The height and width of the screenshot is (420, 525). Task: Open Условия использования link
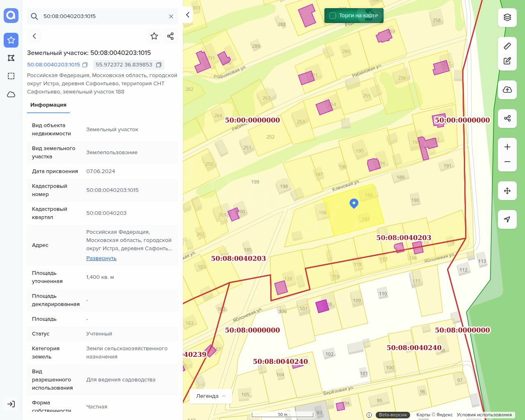pyautogui.click(x=484, y=415)
